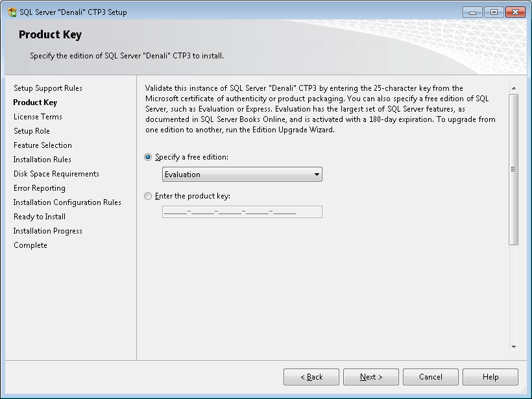Select 'Setup Role' in the step list
This screenshot has width=532, height=399.
pyautogui.click(x=32, y=131)
